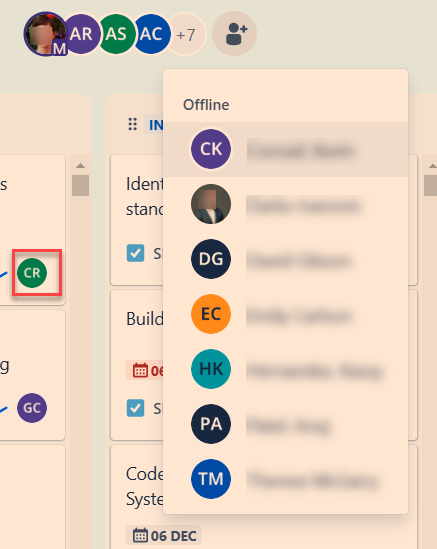Click the photo avatar with M badge
The image size is (437, 549).
tap(45, 34)
